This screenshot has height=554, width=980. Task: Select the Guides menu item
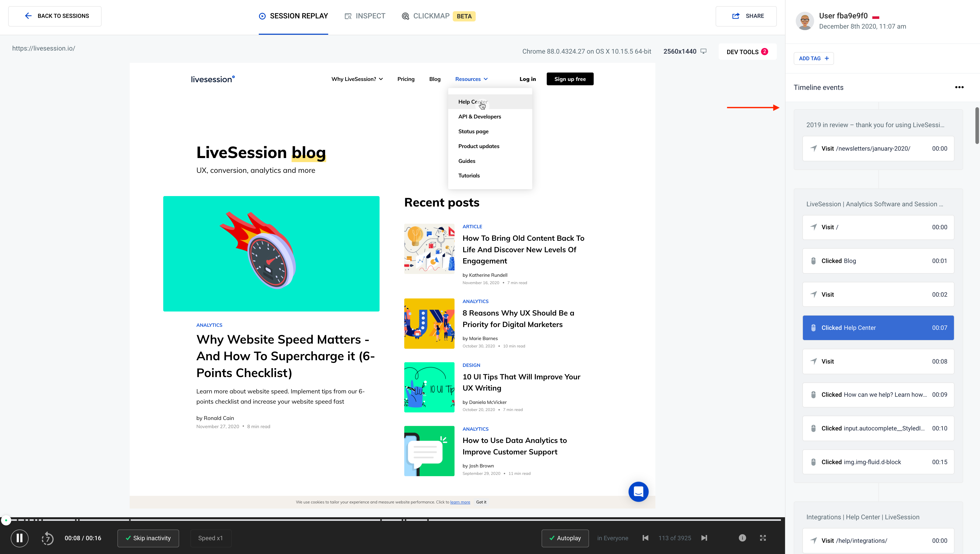click(467, 160)
